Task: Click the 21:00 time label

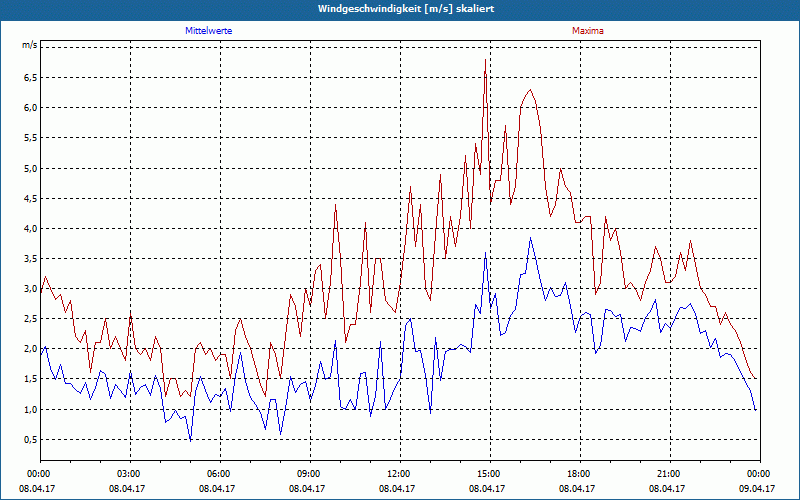Action: coord(670,474)
